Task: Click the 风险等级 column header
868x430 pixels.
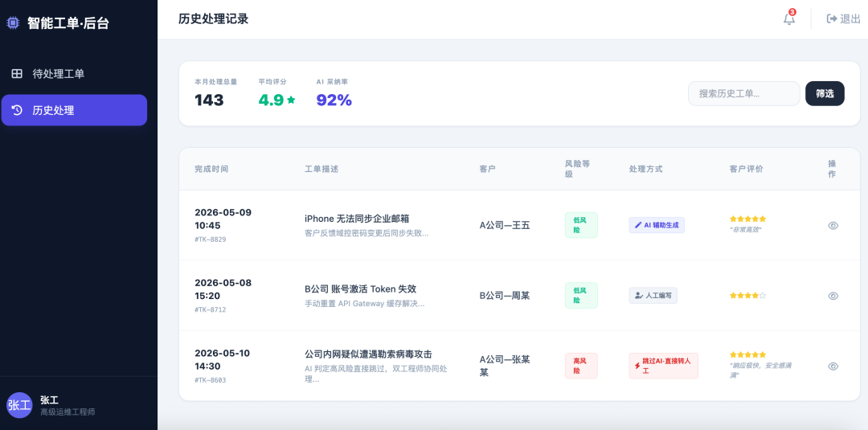Action: 577,169
